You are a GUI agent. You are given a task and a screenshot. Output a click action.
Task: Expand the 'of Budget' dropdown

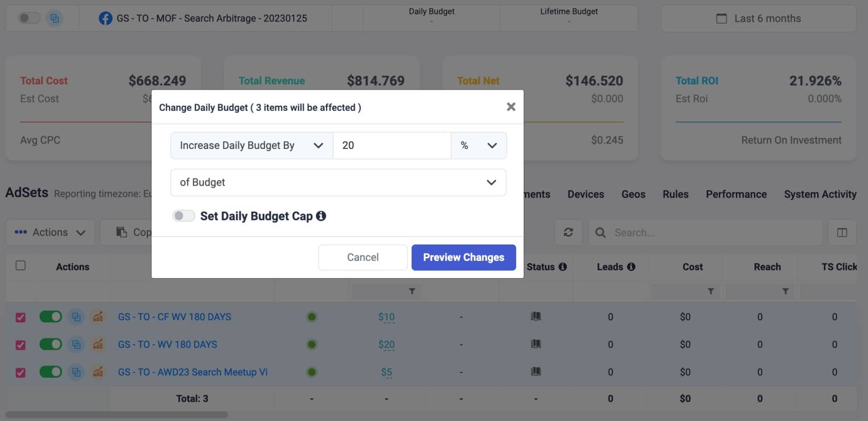(x=338, y=182)
